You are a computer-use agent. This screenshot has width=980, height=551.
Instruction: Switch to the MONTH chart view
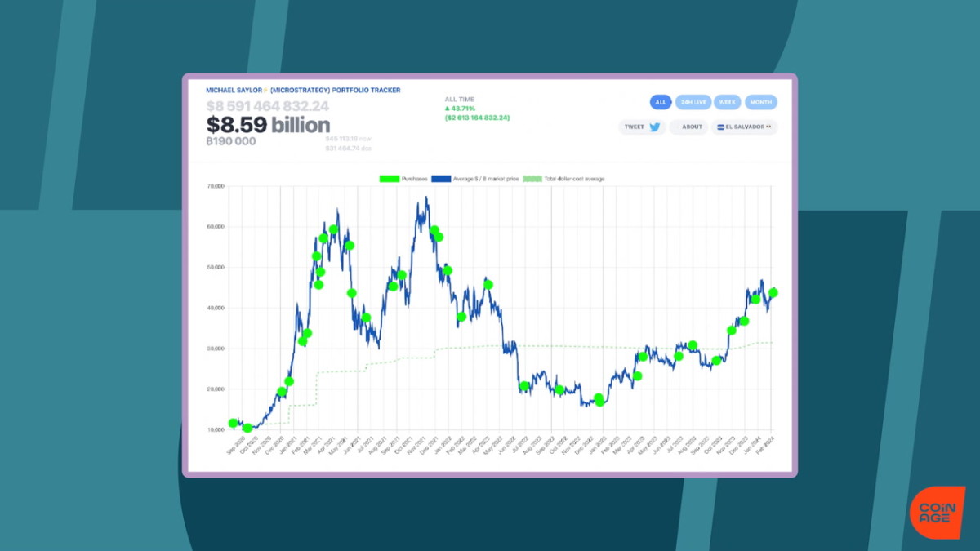(x=761, y=102)
